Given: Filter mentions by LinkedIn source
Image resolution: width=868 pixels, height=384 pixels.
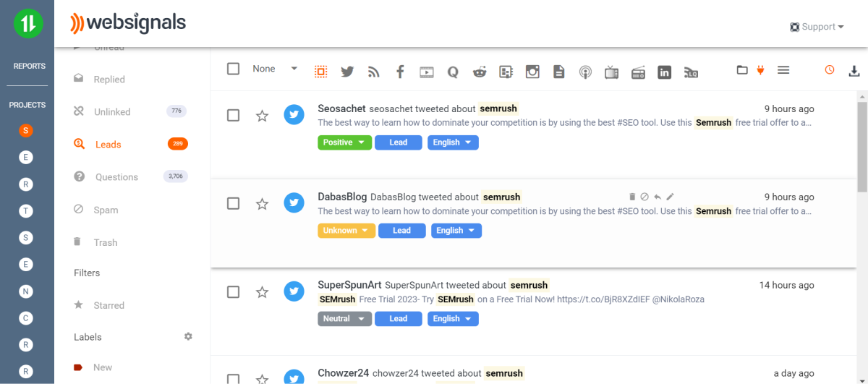Looking at the screenshot, I should [665, 72].
